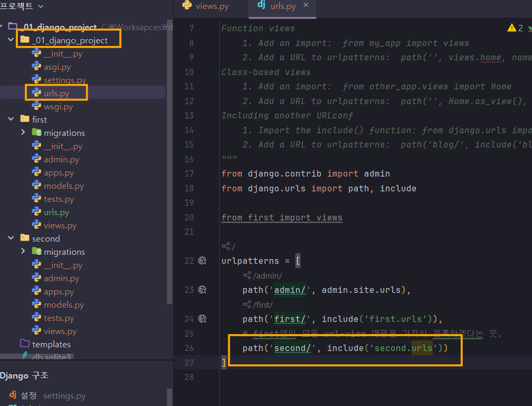Click 'first.urls' include string on line 24
Viewport: 532px width, 406px height.
pos(395,319)
